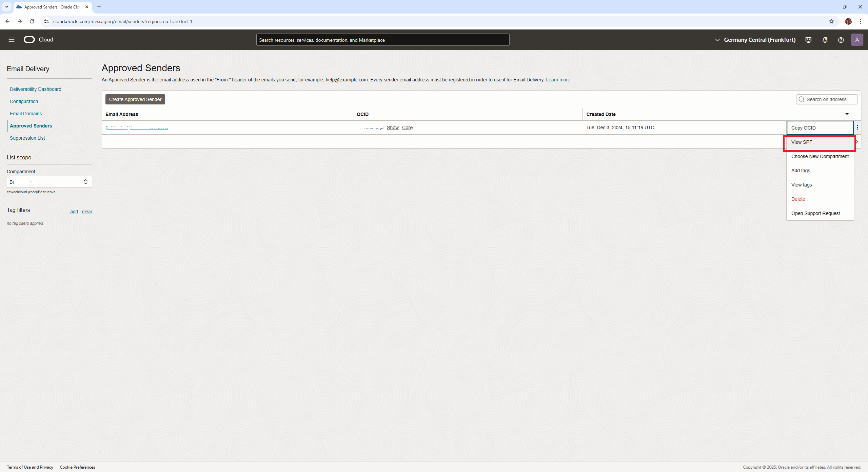Choose New Compartment from actions menu
Image resolution: width=868 pixels, height=472 pixels.
pos(820,156)
